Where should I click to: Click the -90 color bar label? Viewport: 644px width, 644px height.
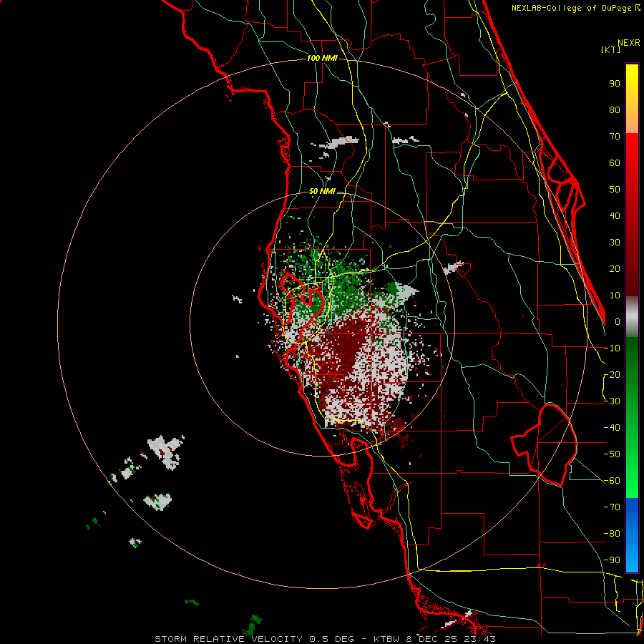point(612,560)
